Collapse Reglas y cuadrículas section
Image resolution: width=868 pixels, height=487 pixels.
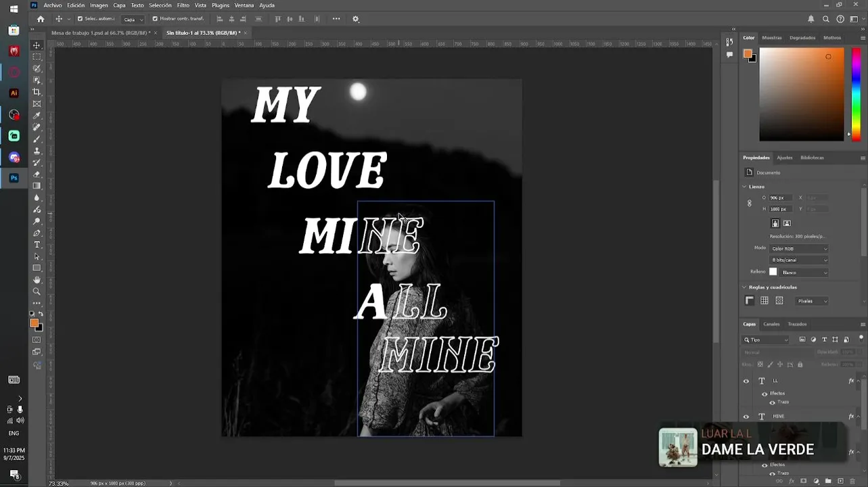(744, 287)
